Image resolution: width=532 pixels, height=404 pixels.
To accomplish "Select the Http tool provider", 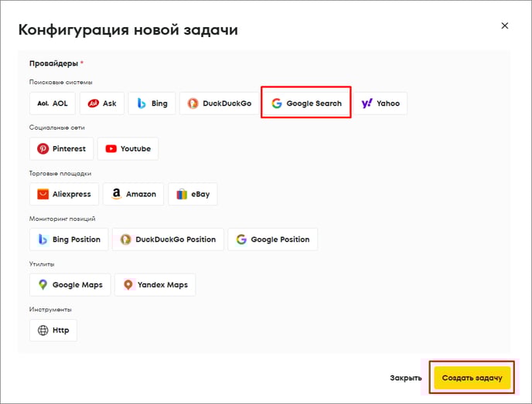I will click(x=53, y=330).
